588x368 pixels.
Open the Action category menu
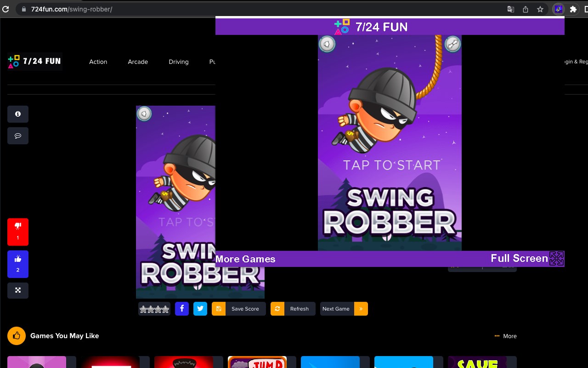pos(98,62)
